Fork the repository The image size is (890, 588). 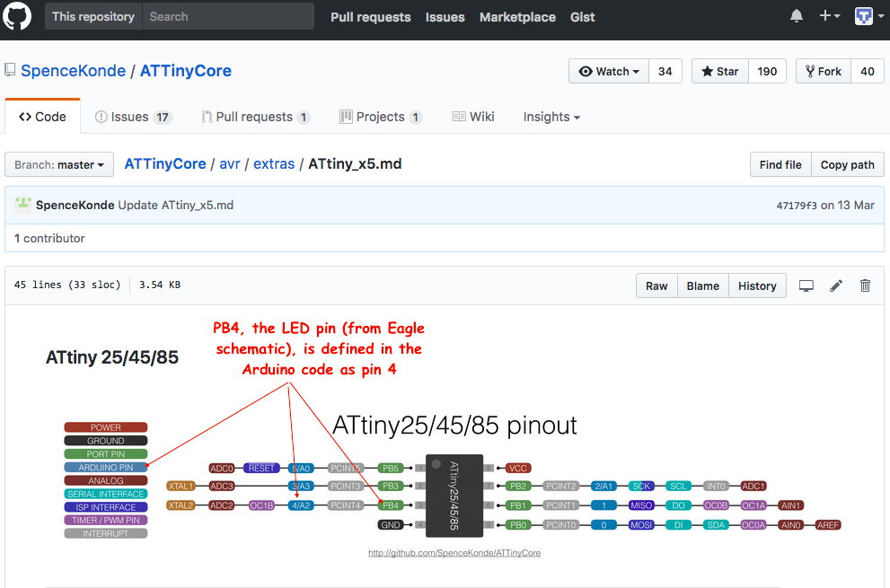click(x=824, y=71)
